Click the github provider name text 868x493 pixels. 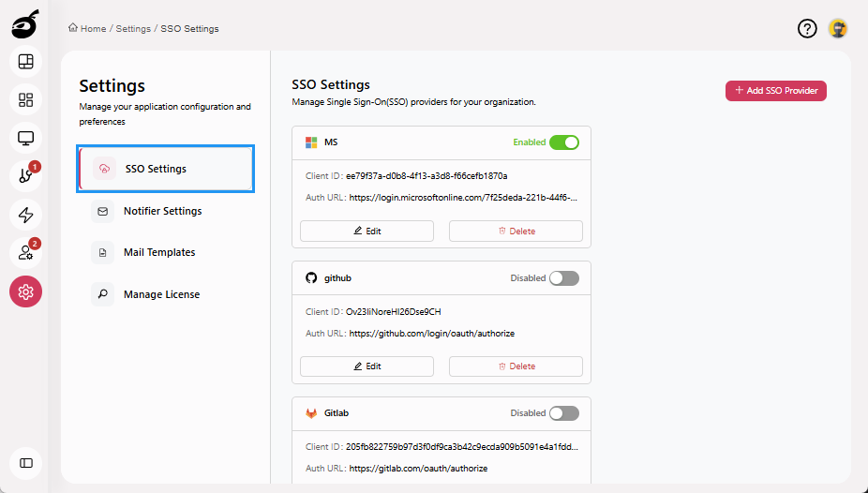337,277
